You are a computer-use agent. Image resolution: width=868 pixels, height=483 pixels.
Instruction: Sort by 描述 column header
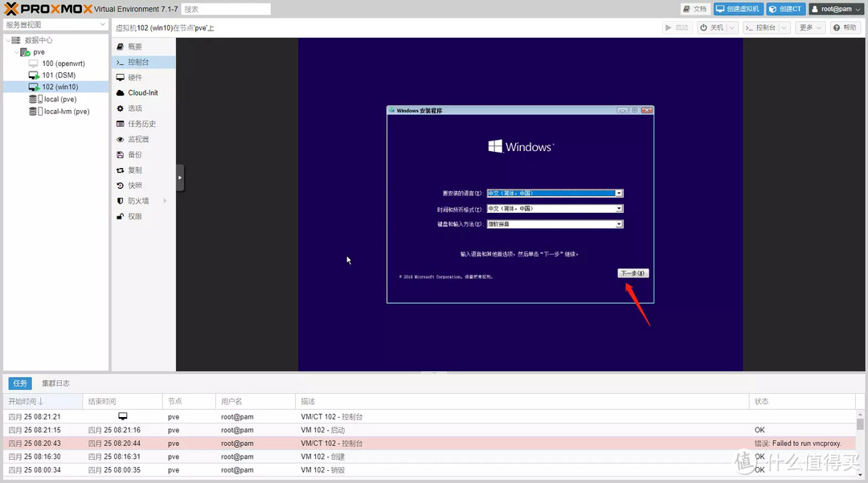click(522, 401)
